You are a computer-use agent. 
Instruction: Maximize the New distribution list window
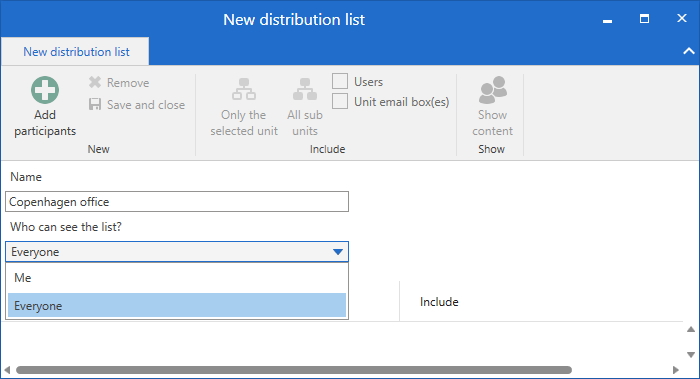pyautogui.click(x=644, y=19)
